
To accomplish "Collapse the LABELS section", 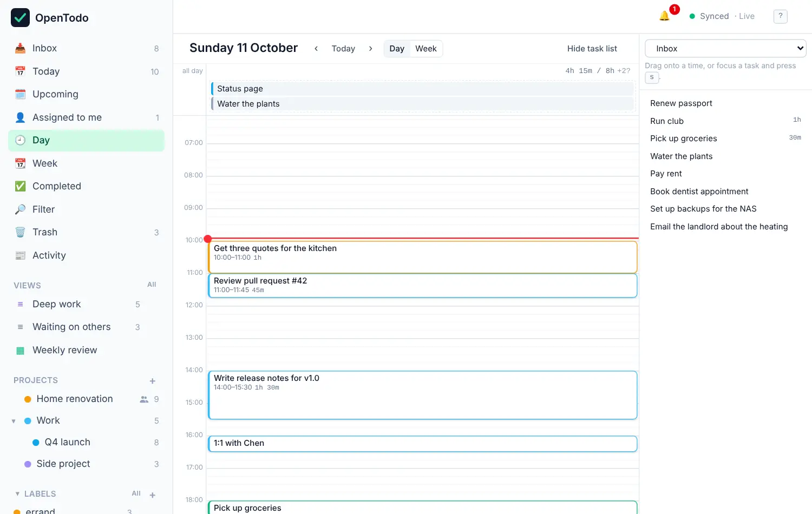I will point(17,494).
